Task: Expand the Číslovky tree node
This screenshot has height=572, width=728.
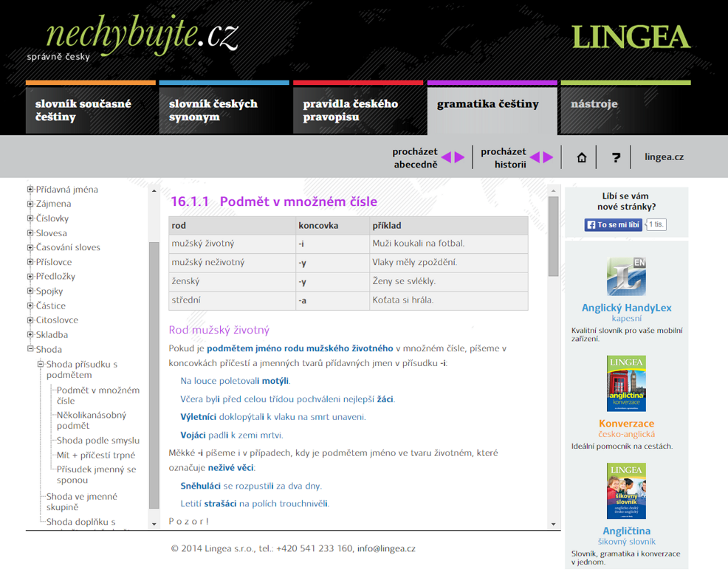Action: pos(30,218)
